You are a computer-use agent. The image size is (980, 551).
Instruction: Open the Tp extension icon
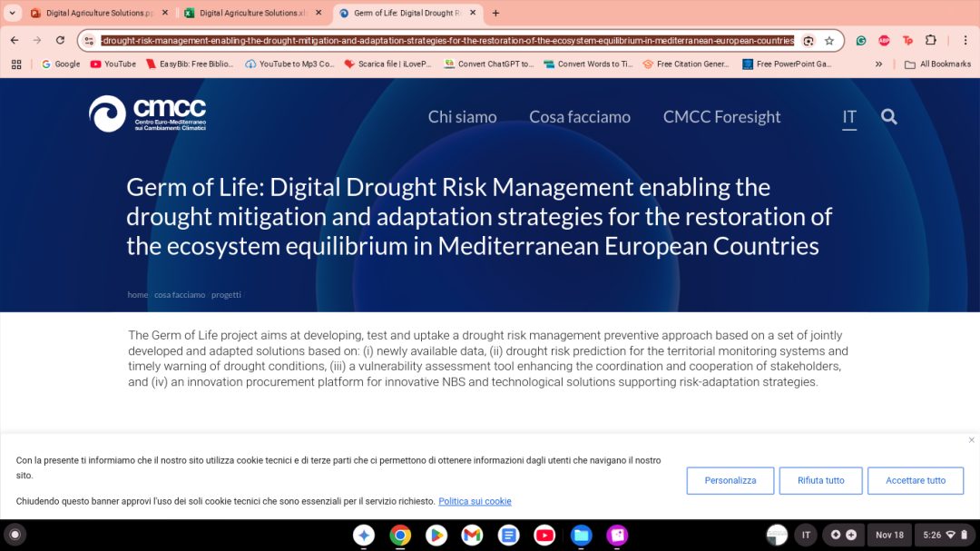click(907, 41)
